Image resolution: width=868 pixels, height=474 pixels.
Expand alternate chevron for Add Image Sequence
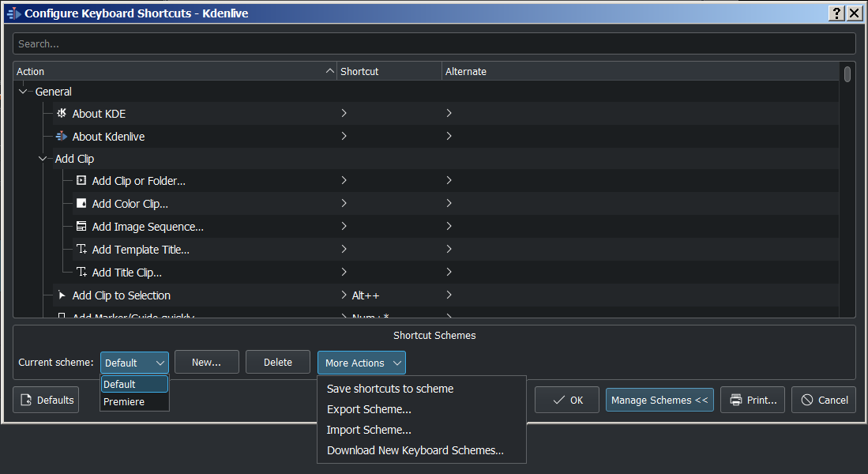pos(449,226)
